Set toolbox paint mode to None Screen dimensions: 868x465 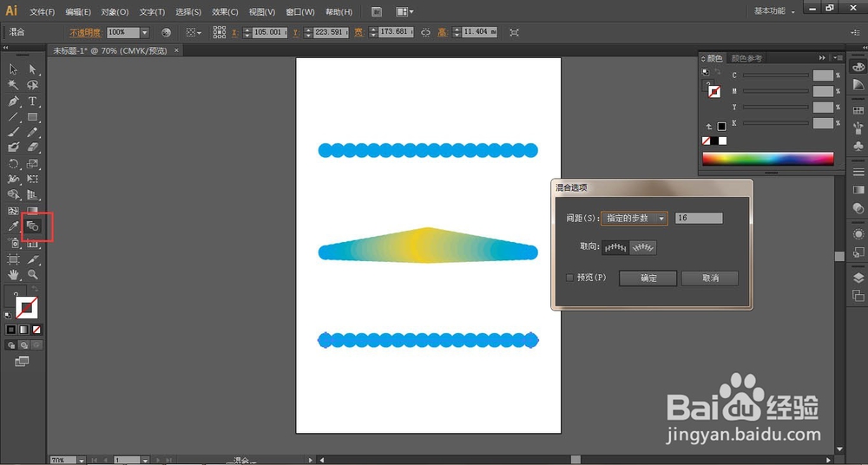36,330
